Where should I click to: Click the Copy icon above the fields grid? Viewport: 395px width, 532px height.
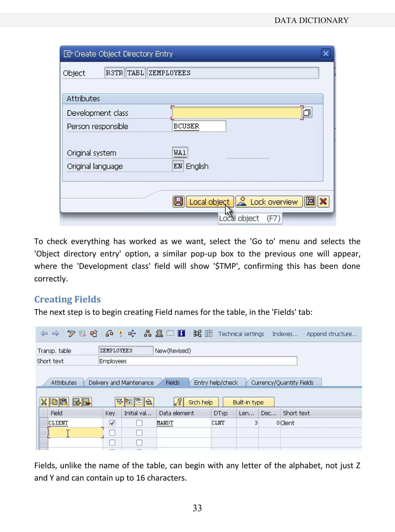[54, 402]
